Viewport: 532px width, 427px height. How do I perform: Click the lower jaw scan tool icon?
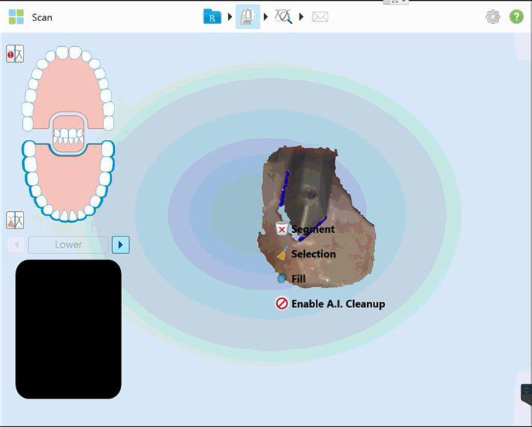point(15,220)
